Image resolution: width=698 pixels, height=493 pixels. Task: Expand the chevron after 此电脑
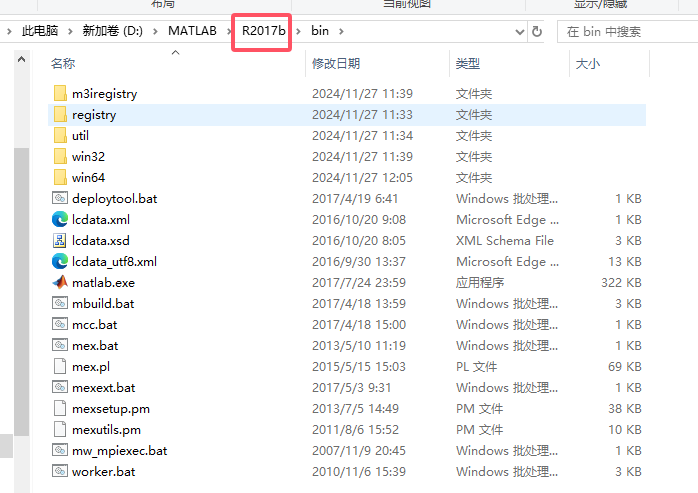(70, 31)
